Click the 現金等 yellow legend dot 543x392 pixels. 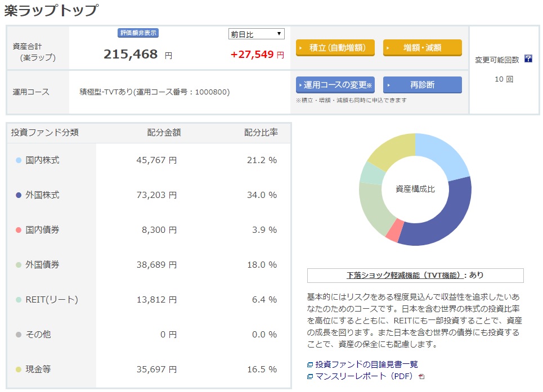[19, 370]
